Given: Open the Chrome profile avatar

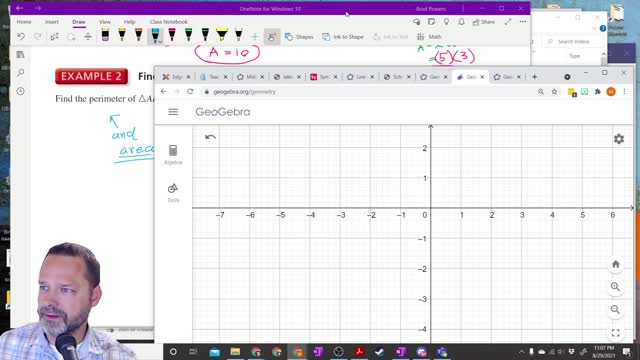Looking at the screenshot, I should [x=611, y=91].
